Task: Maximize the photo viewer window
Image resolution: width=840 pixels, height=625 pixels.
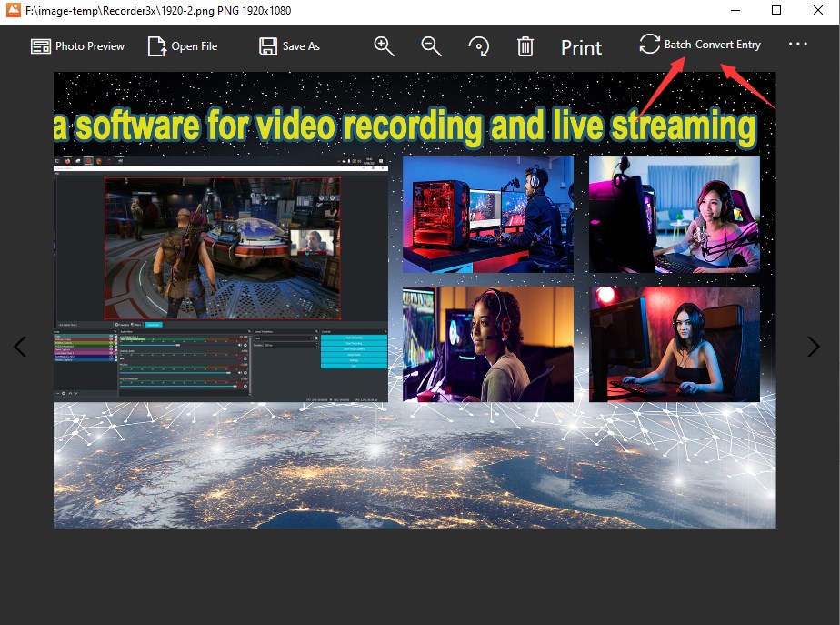Action: point(775,10)
